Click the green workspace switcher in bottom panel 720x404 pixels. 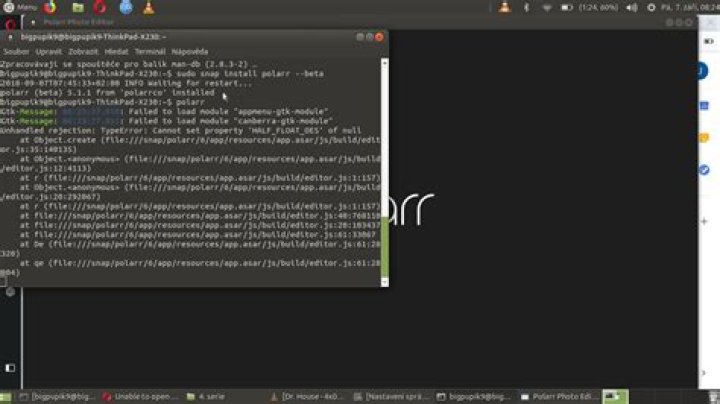(615, 397)
